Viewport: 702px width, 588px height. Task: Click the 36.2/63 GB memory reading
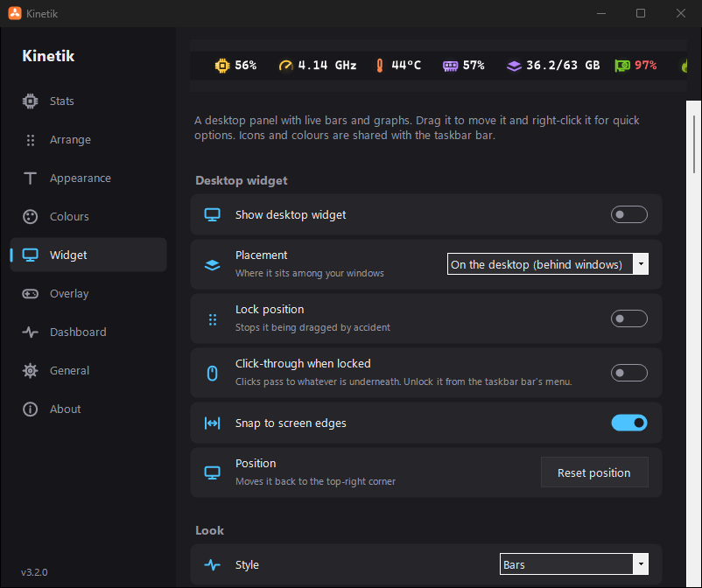[563, 66]
